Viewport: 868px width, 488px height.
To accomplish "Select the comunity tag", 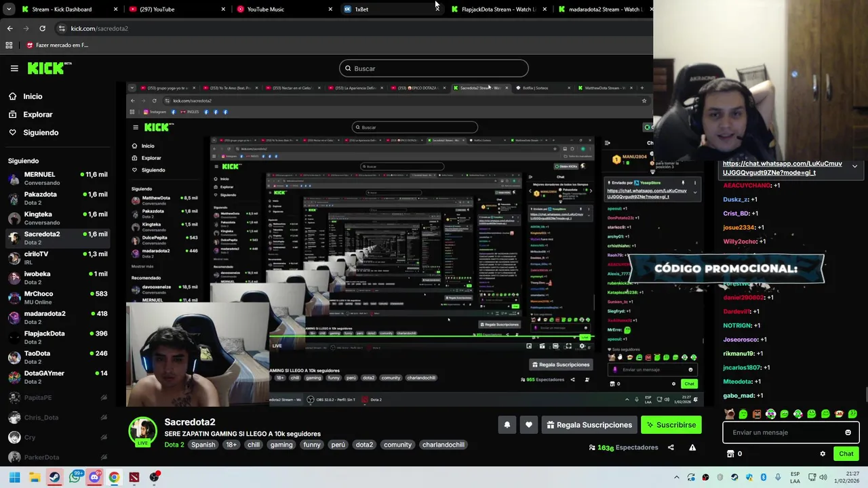I will click(x=397, y=445).
